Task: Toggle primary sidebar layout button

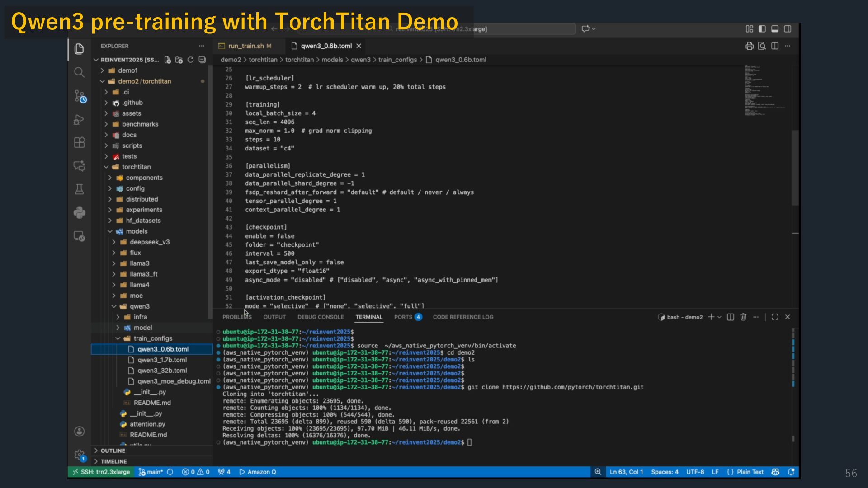Action: click(x=762, y=29)
